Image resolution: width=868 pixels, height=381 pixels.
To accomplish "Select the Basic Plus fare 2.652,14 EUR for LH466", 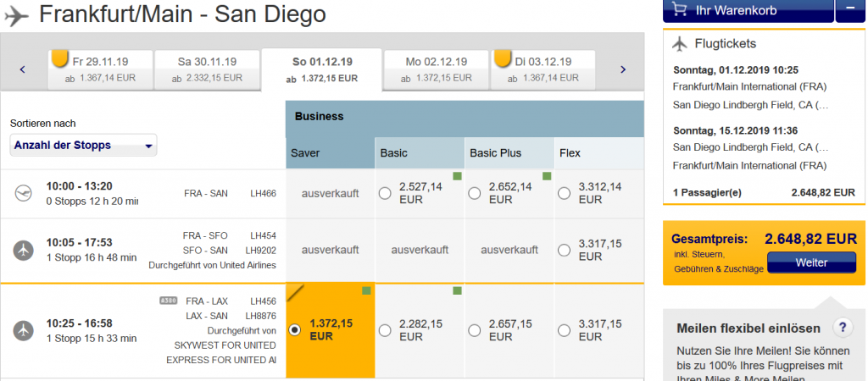I will coord(475,194).
